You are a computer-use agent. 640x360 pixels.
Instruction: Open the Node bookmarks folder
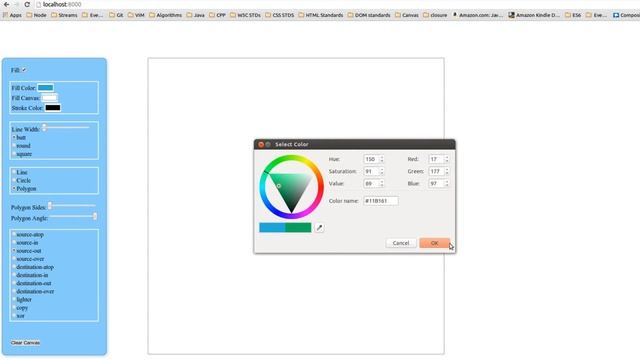[36, 15]
